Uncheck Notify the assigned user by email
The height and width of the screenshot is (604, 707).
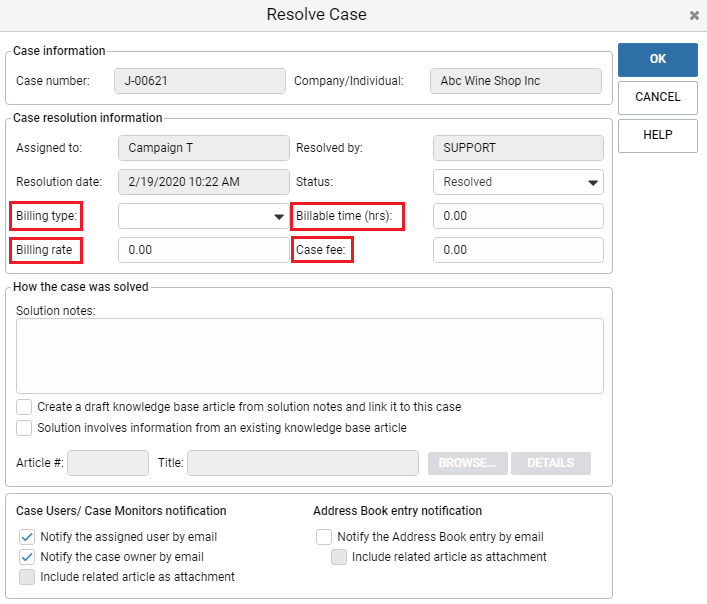pos(27,537)
